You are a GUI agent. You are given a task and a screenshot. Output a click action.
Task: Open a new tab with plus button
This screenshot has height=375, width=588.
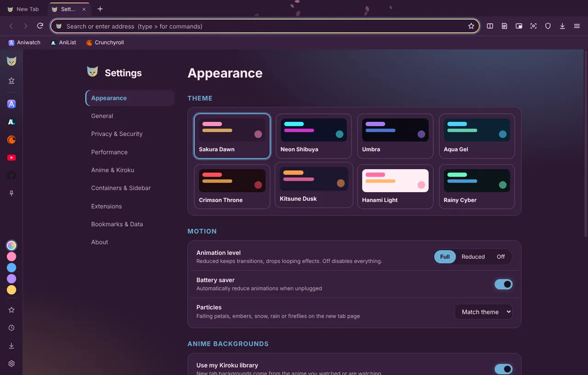coord(100,9)
